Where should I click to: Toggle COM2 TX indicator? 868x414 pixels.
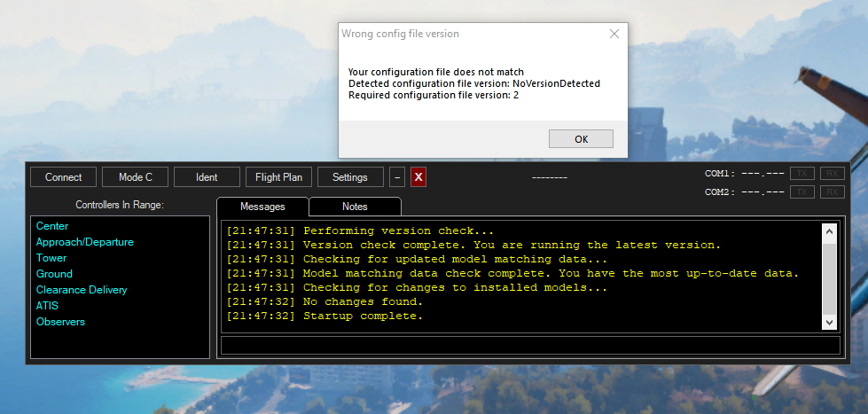click(802, 191)
